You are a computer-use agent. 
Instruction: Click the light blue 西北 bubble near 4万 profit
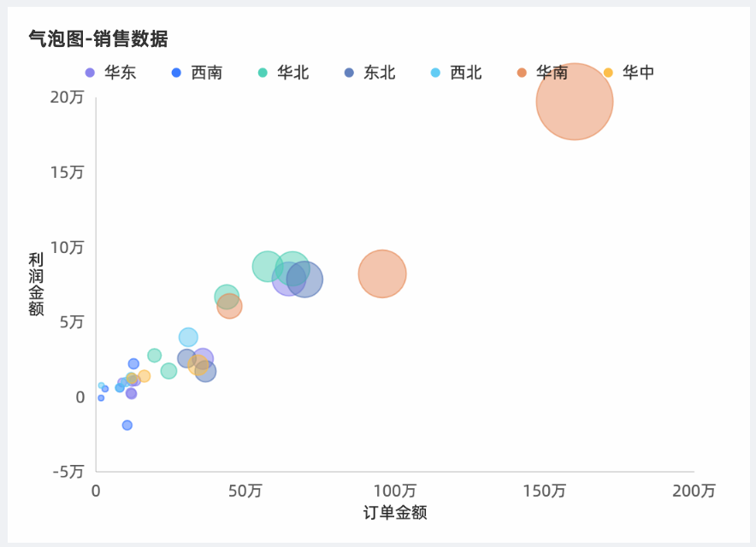point(188,337)
